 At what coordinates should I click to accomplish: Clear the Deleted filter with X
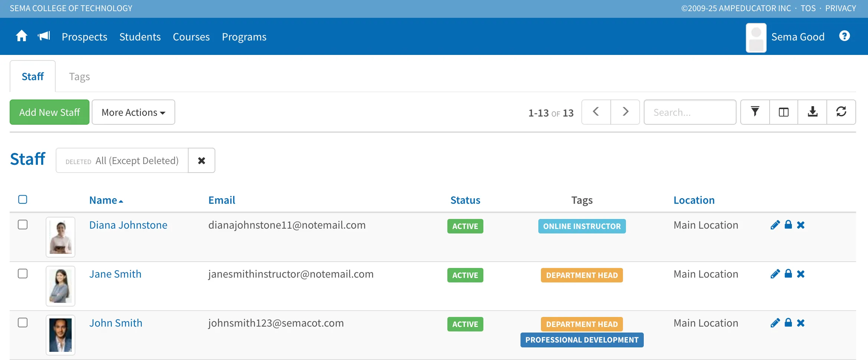click(x=202, y=160)
